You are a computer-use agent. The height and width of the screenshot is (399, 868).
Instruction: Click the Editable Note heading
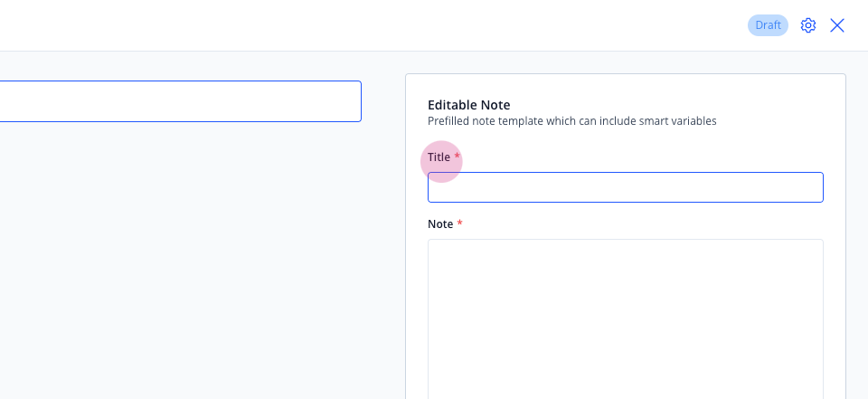click(x=469, y=105)
